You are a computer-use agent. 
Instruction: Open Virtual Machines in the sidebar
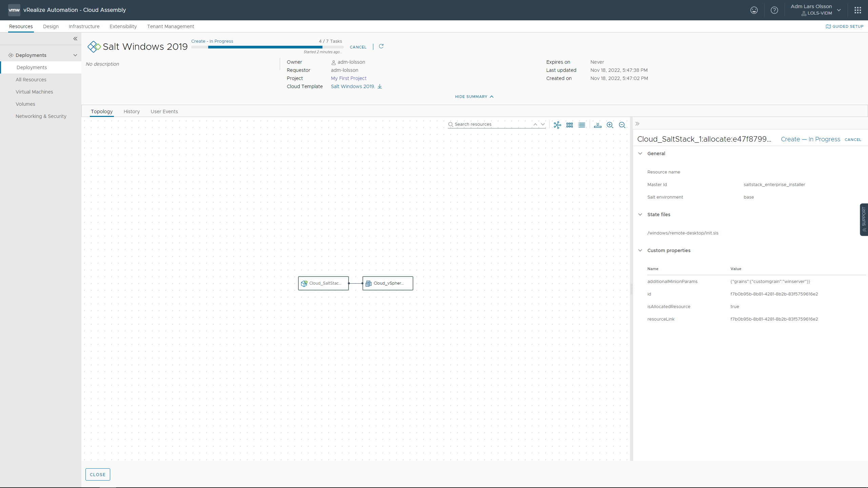(x=34, y=92)
